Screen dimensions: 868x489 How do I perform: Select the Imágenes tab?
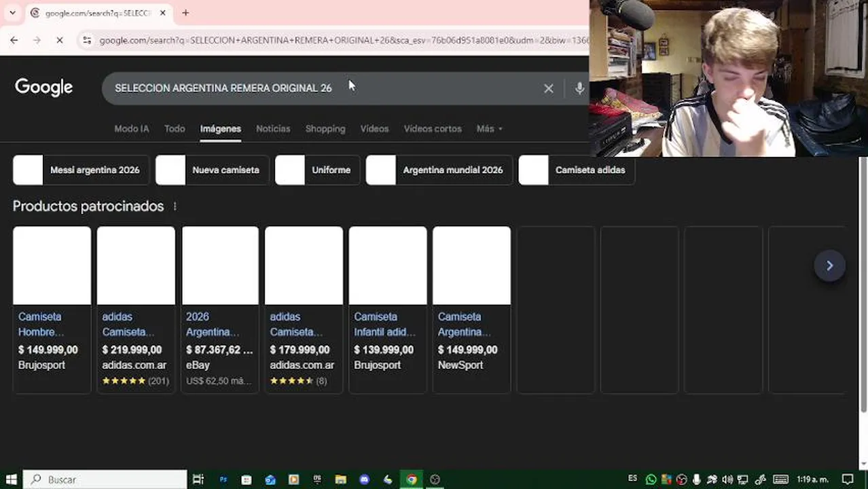tap(220, 128)
